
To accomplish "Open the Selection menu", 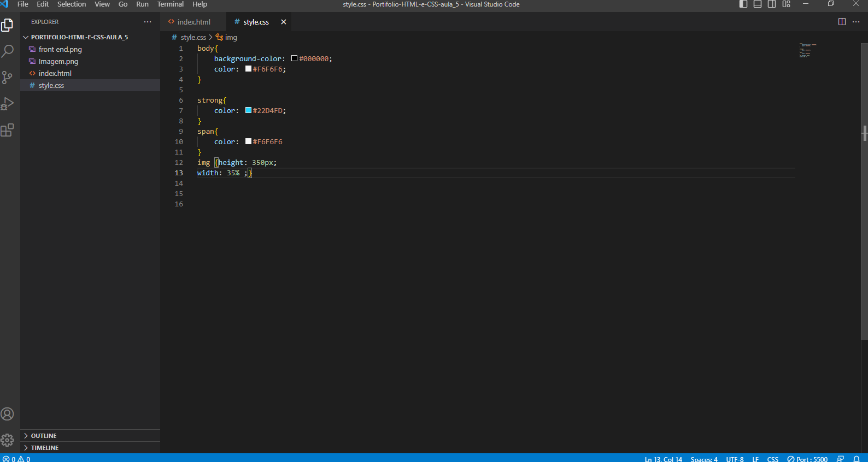I will 72,4.
